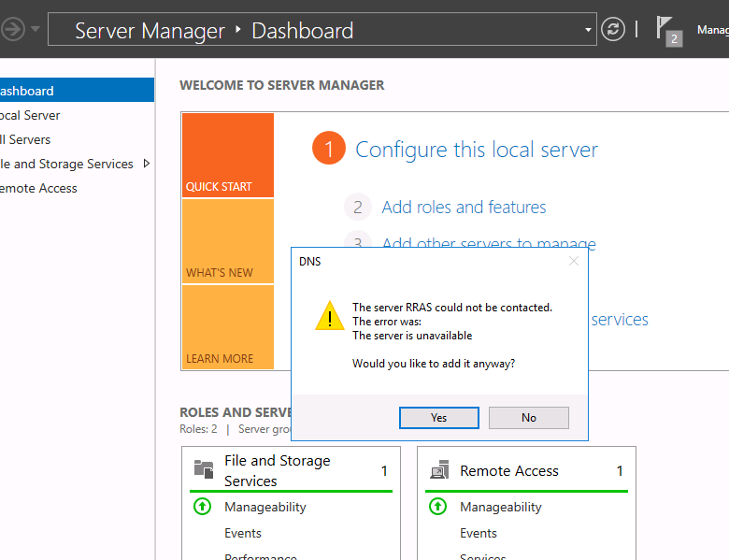The height and width of the screenshot is (560, 729).
Task: Click the warning icon in DNS dialog
Action: pos(330,316)
